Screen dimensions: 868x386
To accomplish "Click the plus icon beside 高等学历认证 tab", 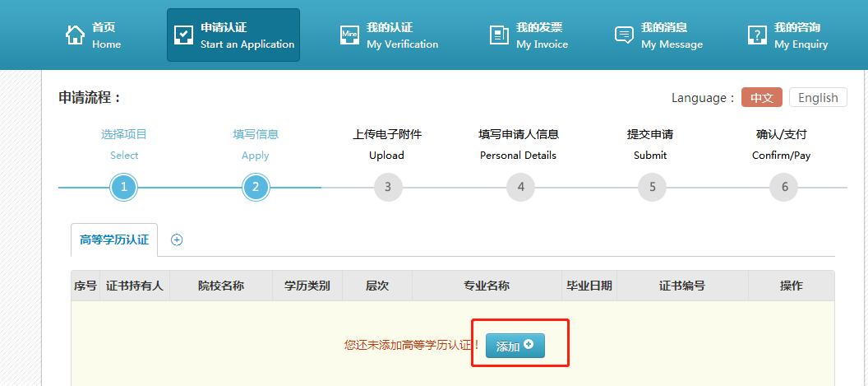I will pos(177,240).
